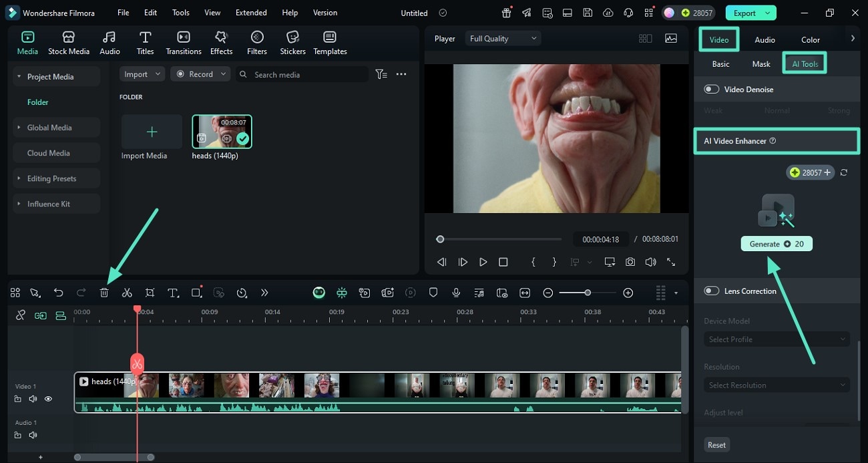This screenshot has width=868, height=463.
Task: Click the snapshot camera icon
Action: [630, 263]
